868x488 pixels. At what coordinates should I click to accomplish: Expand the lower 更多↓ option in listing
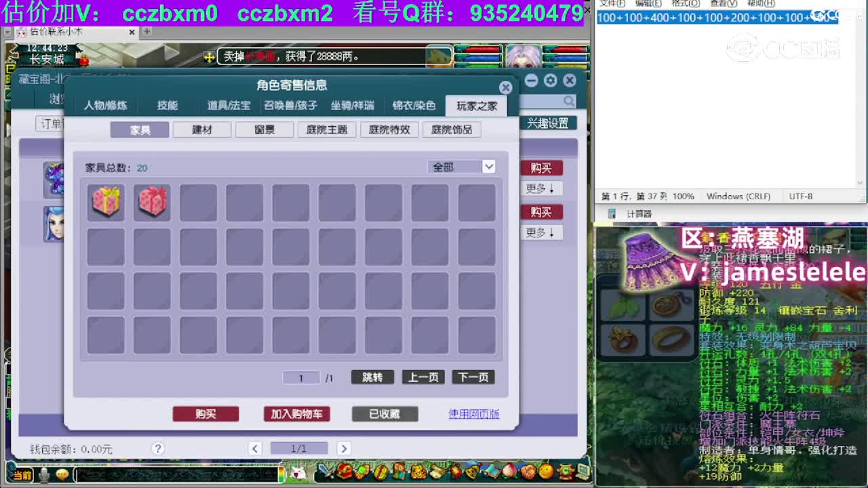tap(540, 232)
